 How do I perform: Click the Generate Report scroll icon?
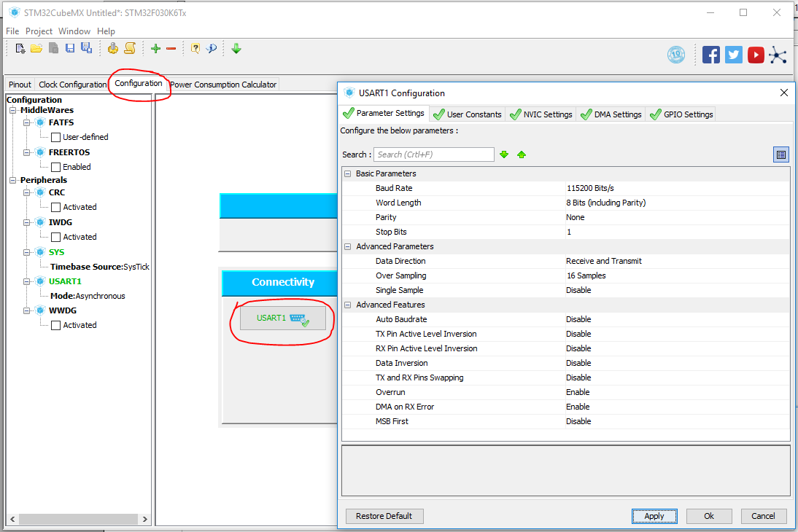131,48
